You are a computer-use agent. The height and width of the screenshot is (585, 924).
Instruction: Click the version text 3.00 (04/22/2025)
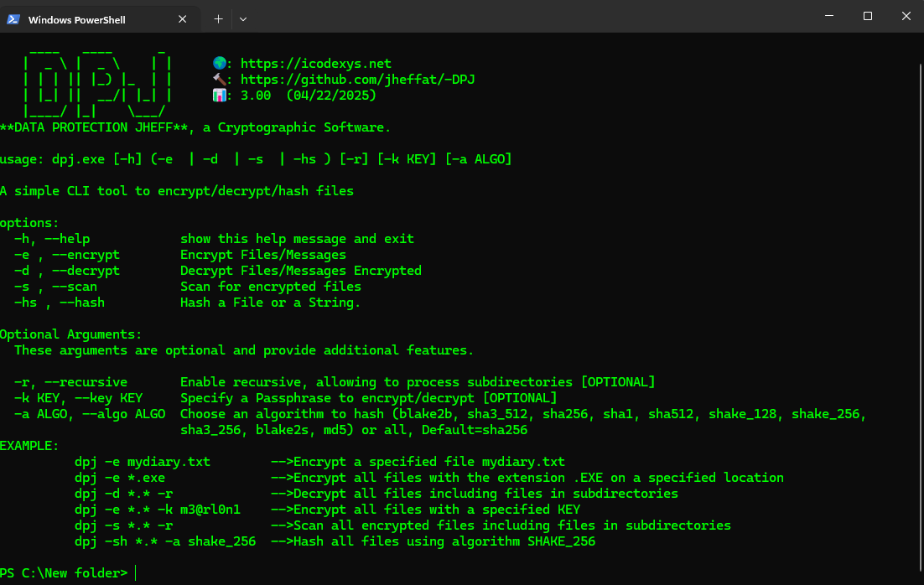(x=309, y=96)
